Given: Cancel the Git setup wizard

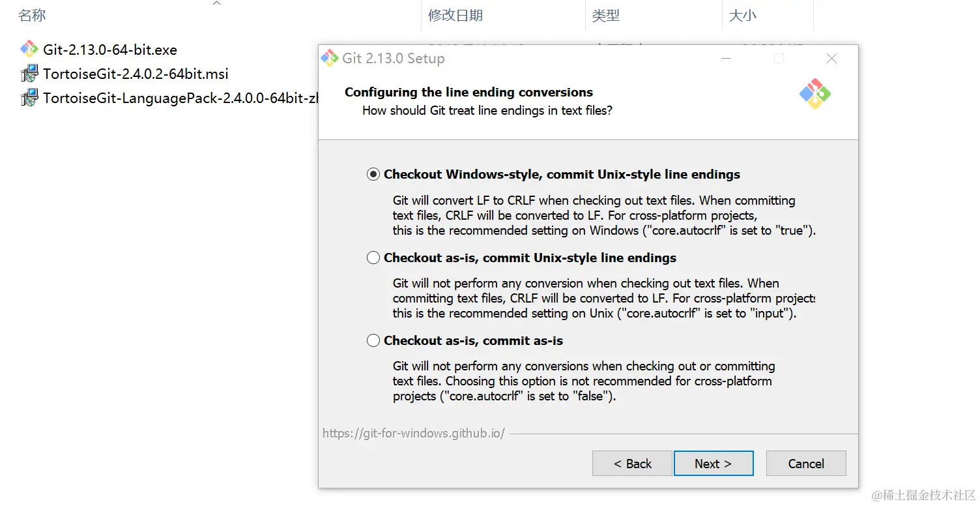Looking at the screenshot, I should (806, 464).
